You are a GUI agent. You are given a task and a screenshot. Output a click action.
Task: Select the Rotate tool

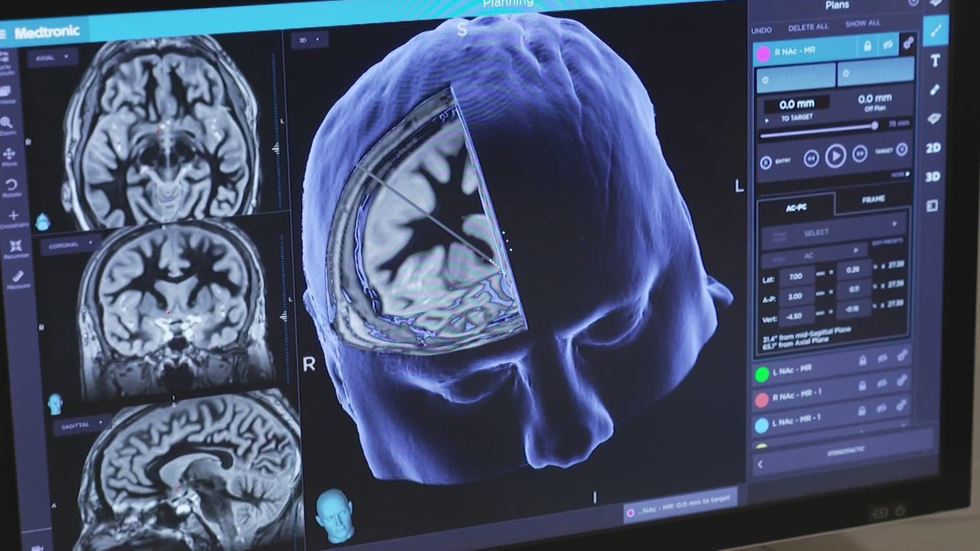pos(11,187)
